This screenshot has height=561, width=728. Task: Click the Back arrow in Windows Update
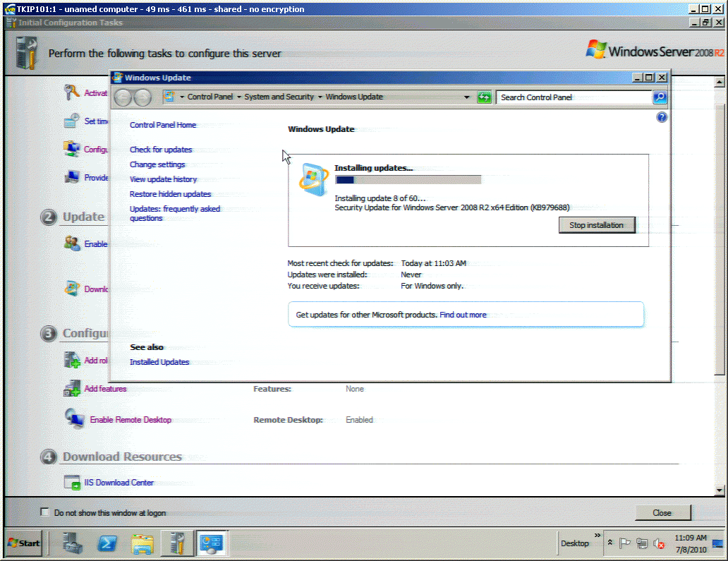click(123, 97)
